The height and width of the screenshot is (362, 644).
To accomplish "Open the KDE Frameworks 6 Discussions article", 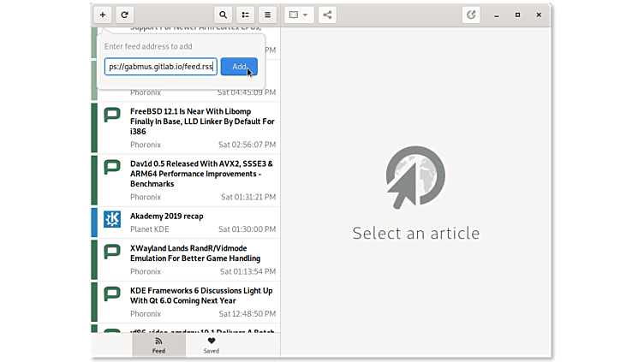I will tap(202, 295).
